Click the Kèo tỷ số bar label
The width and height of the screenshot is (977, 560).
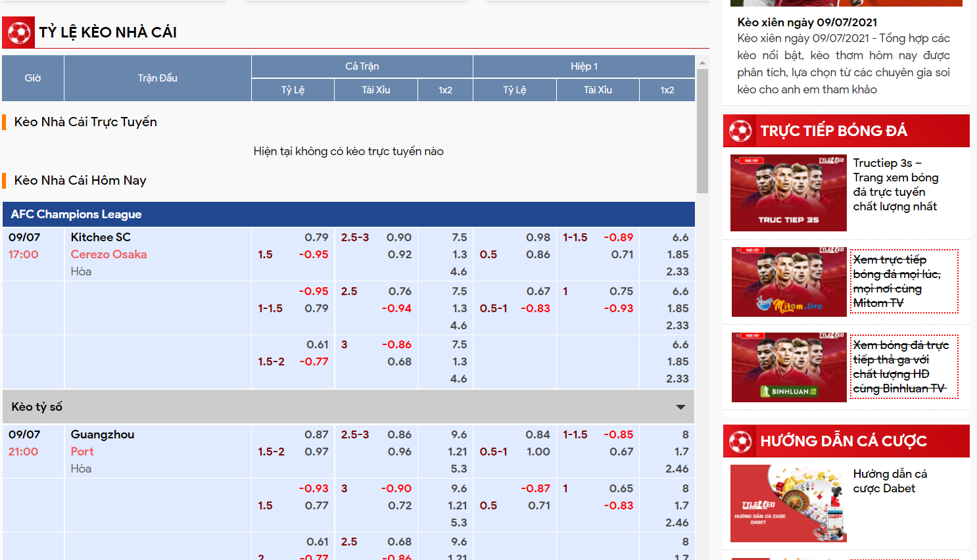tap(37, 407)
